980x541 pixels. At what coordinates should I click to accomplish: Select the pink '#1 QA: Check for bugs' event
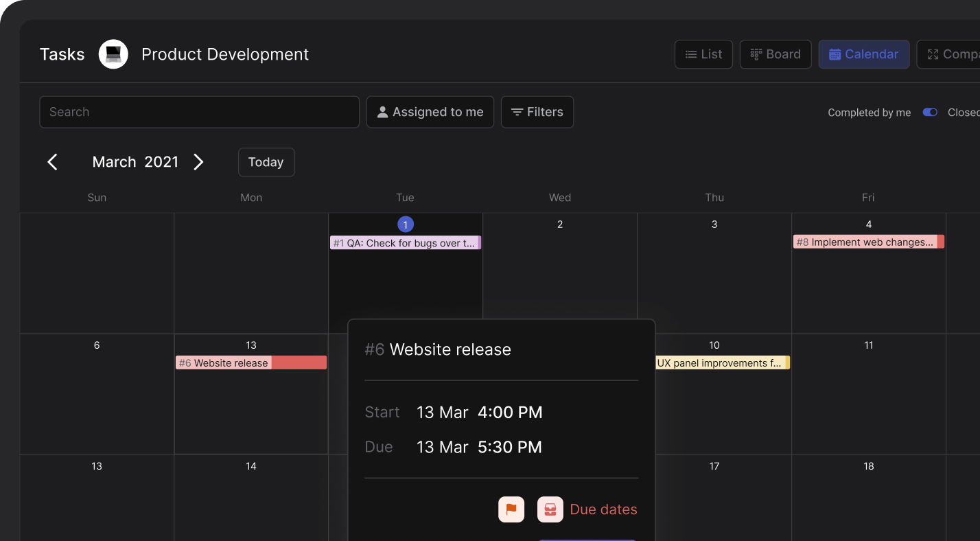click(405, 242)
